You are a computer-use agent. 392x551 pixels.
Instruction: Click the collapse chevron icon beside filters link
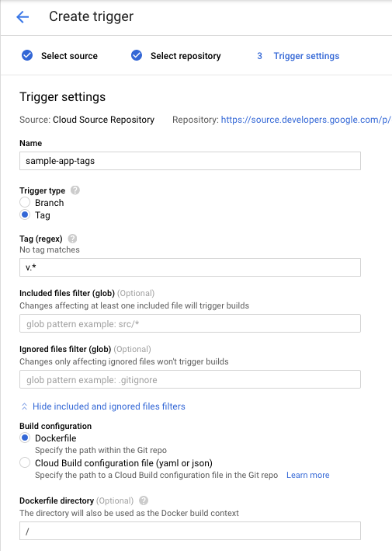click(24, 406)
